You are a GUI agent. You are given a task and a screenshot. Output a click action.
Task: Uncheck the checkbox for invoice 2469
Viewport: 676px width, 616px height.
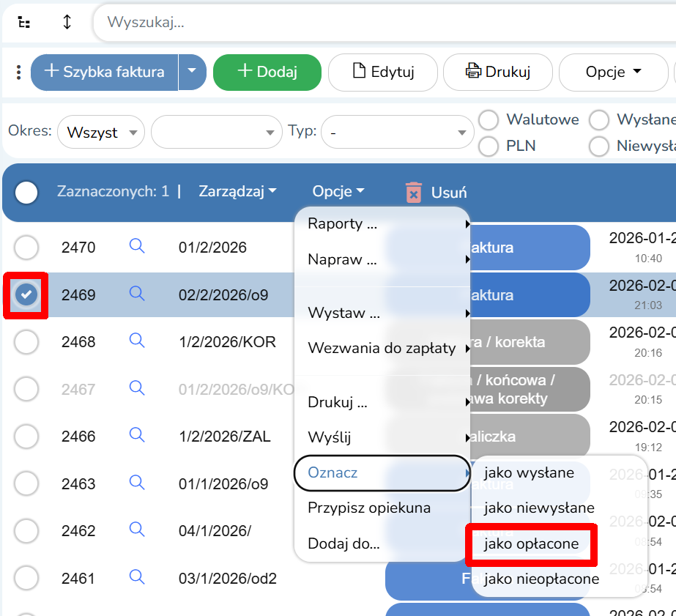point(26,294)
